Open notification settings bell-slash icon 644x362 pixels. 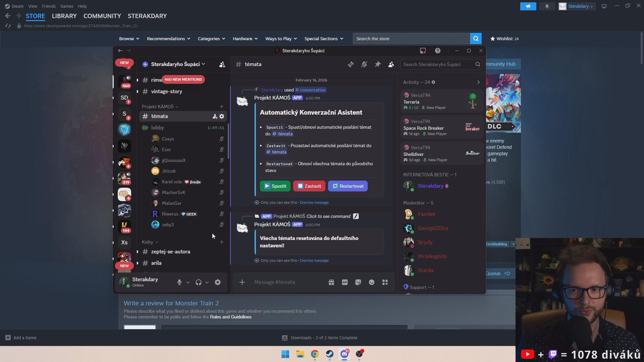(x=364, y=64)
